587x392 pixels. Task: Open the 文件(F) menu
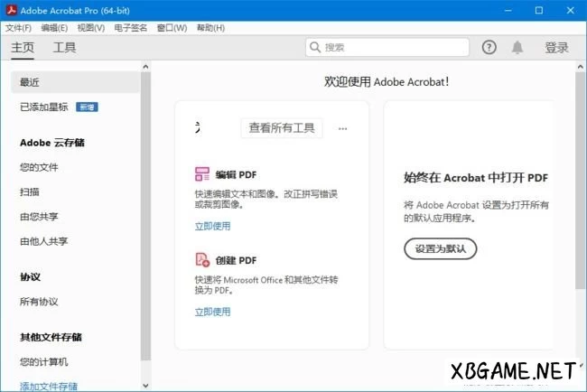point(18,28)
